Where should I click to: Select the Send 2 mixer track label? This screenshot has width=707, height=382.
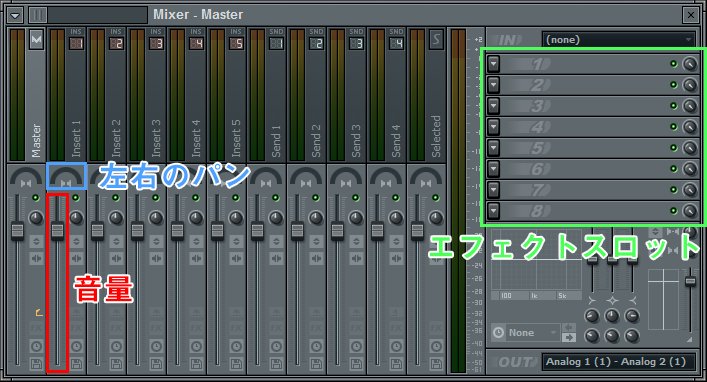(x=316, y=140)
